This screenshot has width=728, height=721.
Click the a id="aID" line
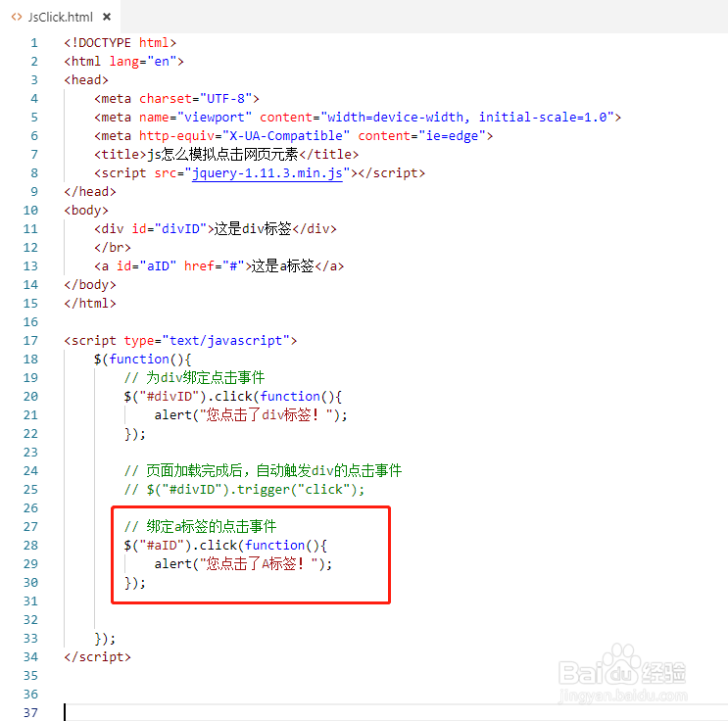coord(219,266)
